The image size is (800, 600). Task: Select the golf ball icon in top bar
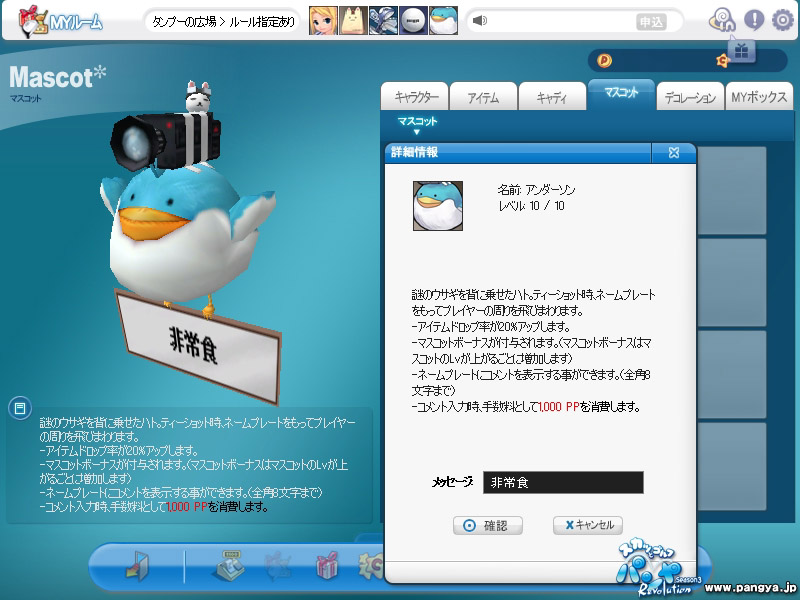coord(413,20)
